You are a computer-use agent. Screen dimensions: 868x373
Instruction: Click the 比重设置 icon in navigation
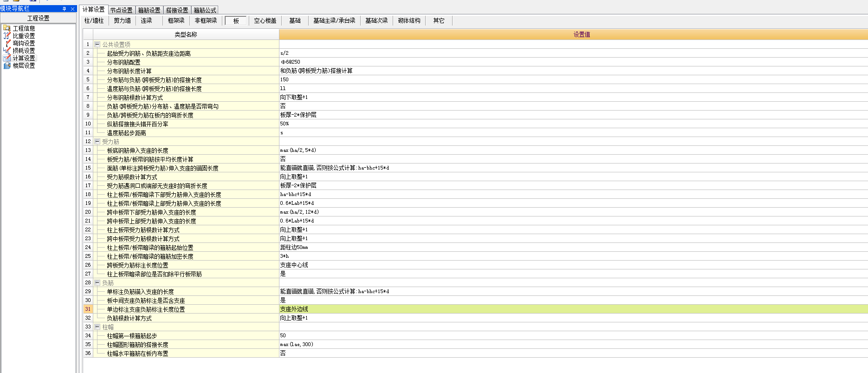click(7, 36)
